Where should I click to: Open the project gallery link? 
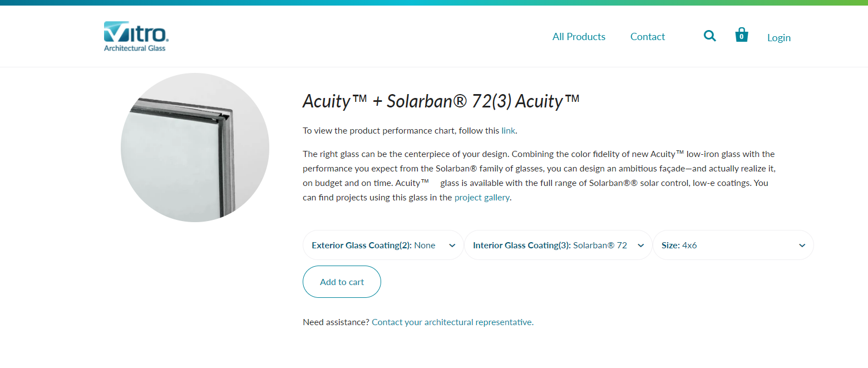pos(481,197)
